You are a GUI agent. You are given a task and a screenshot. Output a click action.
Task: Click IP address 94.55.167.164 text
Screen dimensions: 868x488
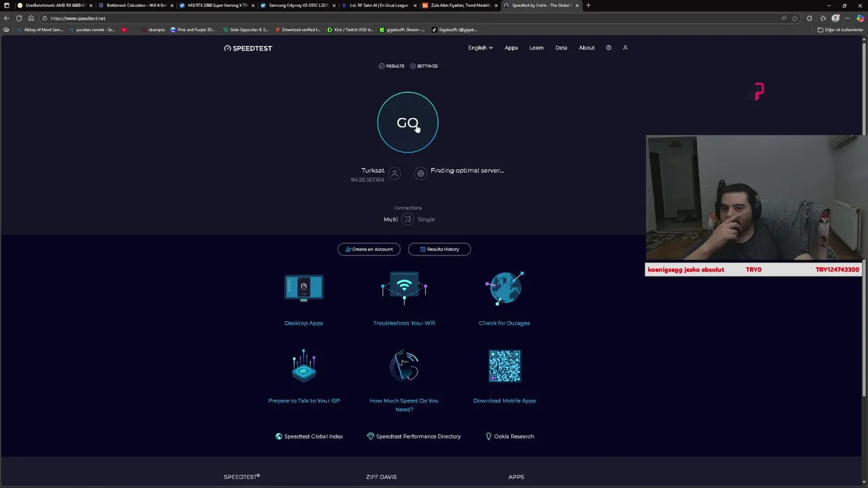coord(368,180)
